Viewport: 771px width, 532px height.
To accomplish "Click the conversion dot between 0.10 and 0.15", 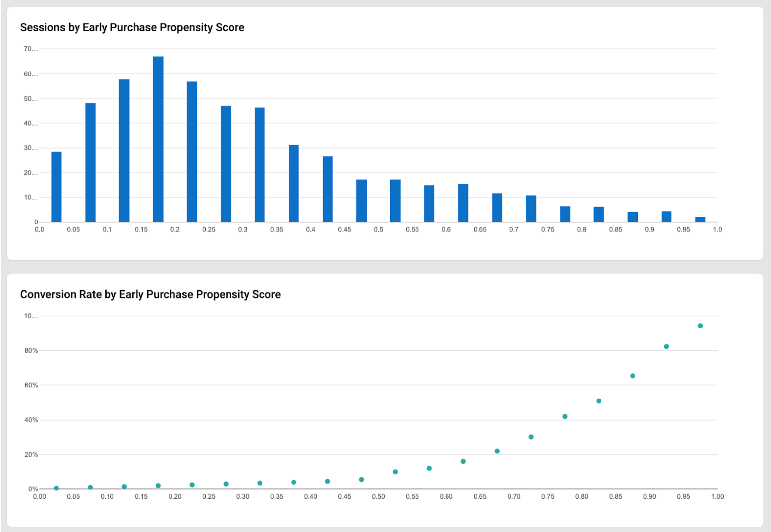I will (x=124, y=486).
